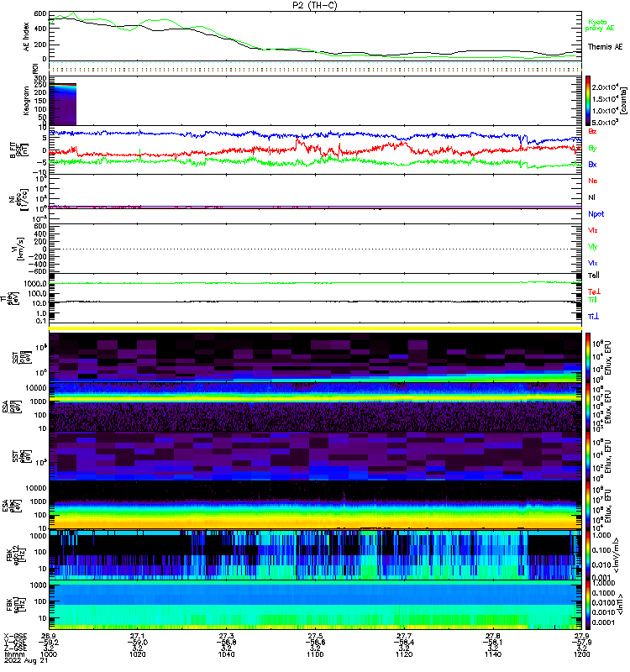Click the red Vix legend label
The height and width of the screenshot is (672, 630).
[592, 230]
